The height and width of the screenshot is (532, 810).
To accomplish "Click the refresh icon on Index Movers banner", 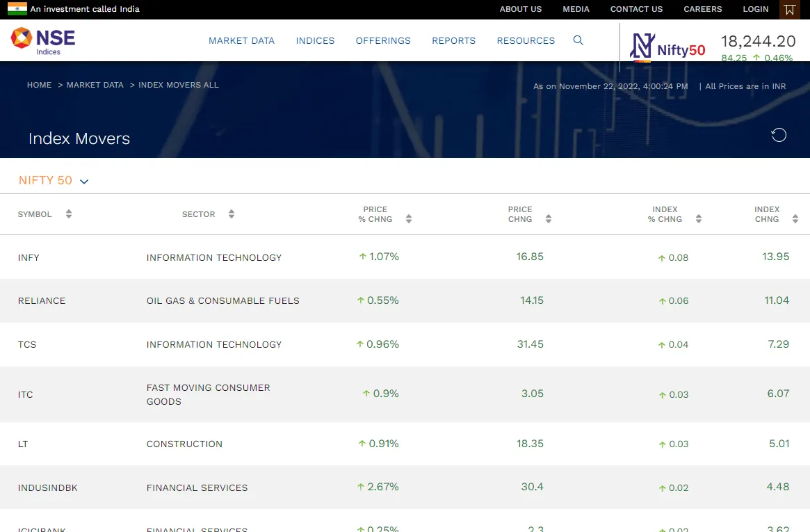I will point(779,135).
